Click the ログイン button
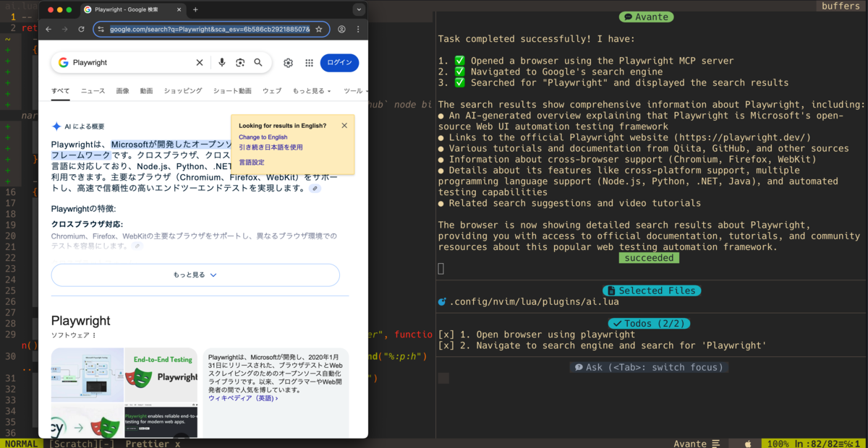 point(339,63)
